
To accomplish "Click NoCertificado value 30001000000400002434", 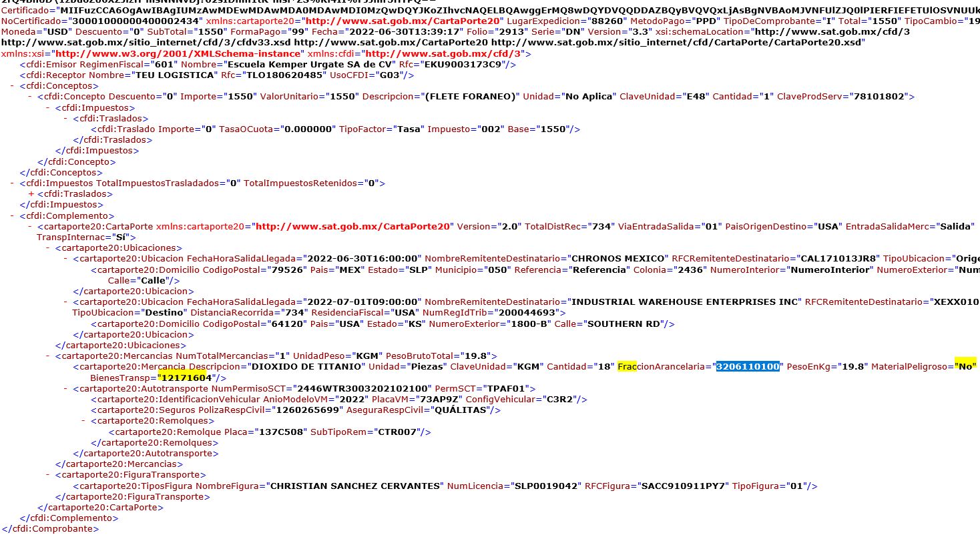I will 136,21.
